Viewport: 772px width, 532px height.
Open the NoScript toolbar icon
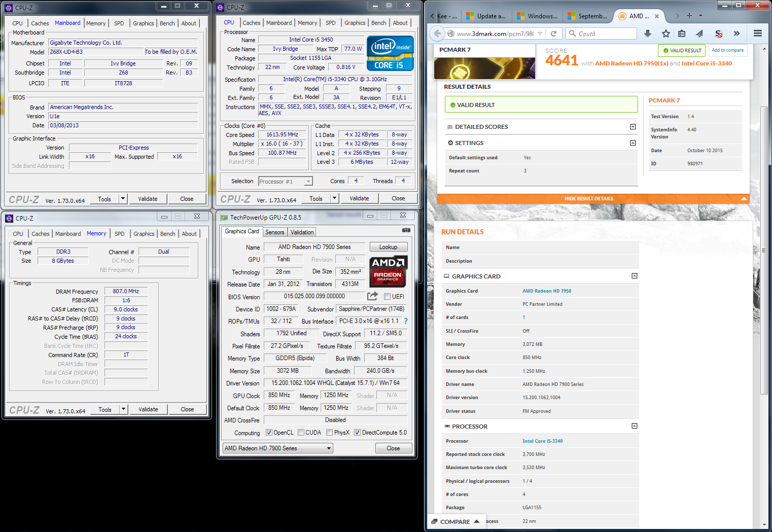click(719, 33)
